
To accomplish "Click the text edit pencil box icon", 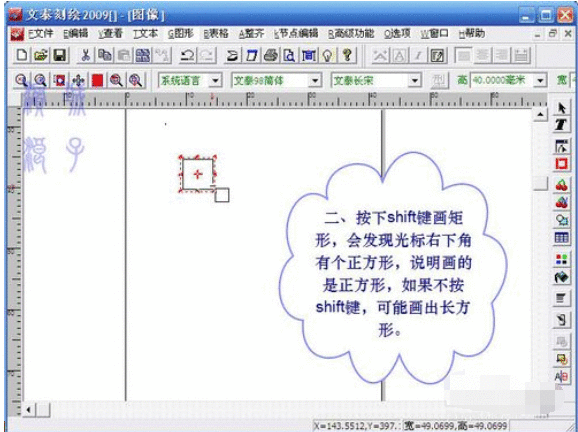I will pyautogui.click(x=437, y=56).
